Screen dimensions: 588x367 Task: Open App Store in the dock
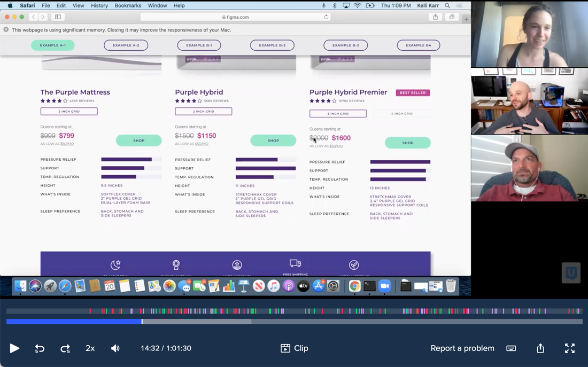pos(318,286)
